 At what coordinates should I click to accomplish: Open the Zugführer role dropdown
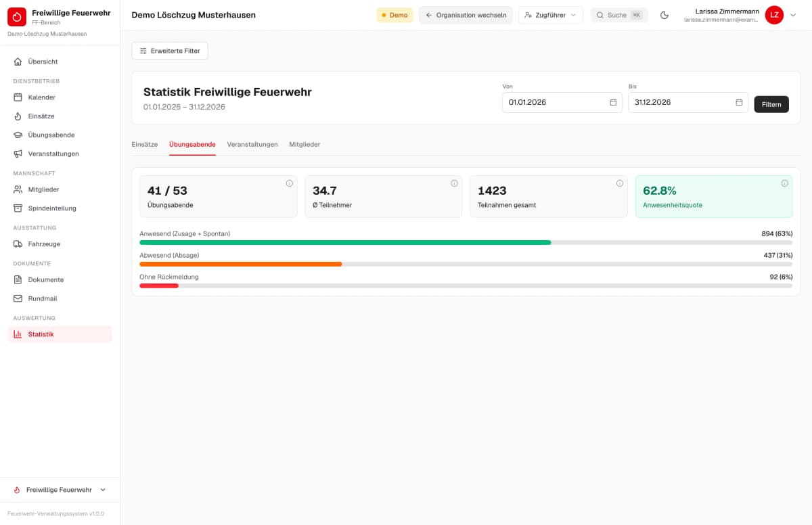[x=550, y=15]
